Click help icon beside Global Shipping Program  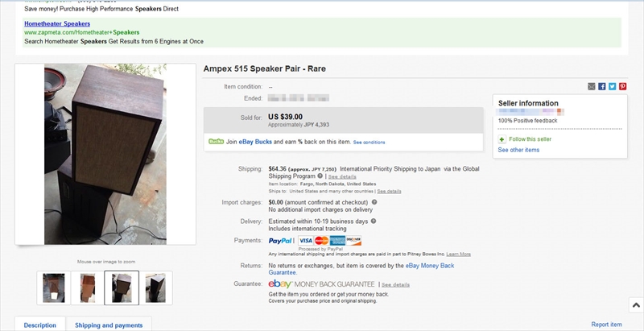[320, 176]
